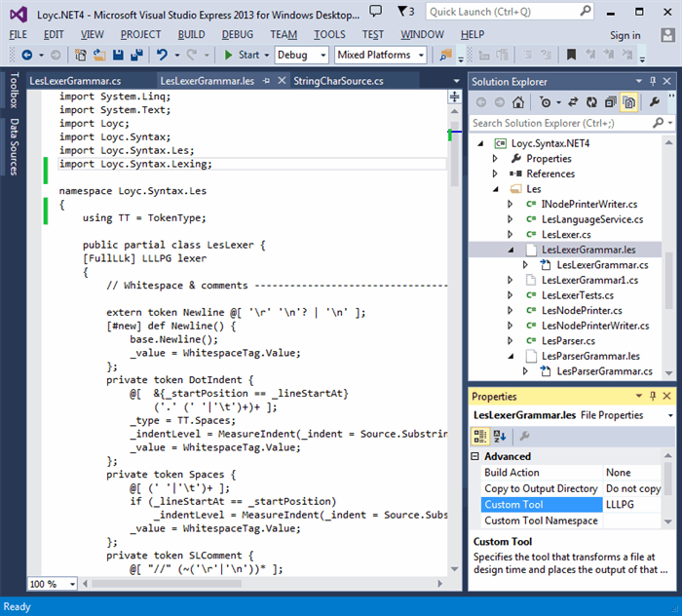This screenshot has height=616, width=682.
Task: Pin the Solution Explorer panel
Action: pos(653,81)
